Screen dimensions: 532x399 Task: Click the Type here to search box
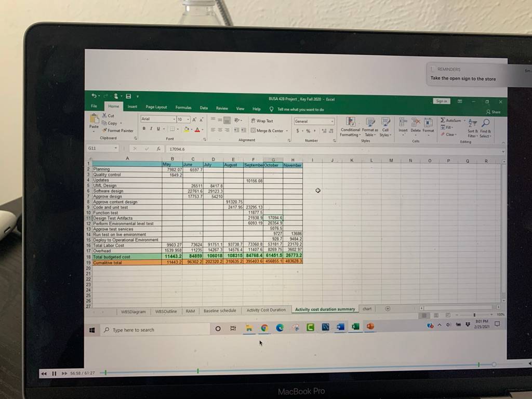pyautogui.click(x=155, y=330)
